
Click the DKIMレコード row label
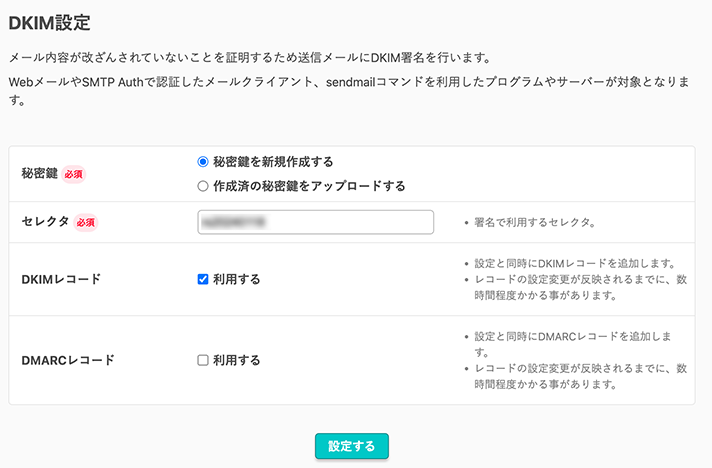tap(61, 280)
